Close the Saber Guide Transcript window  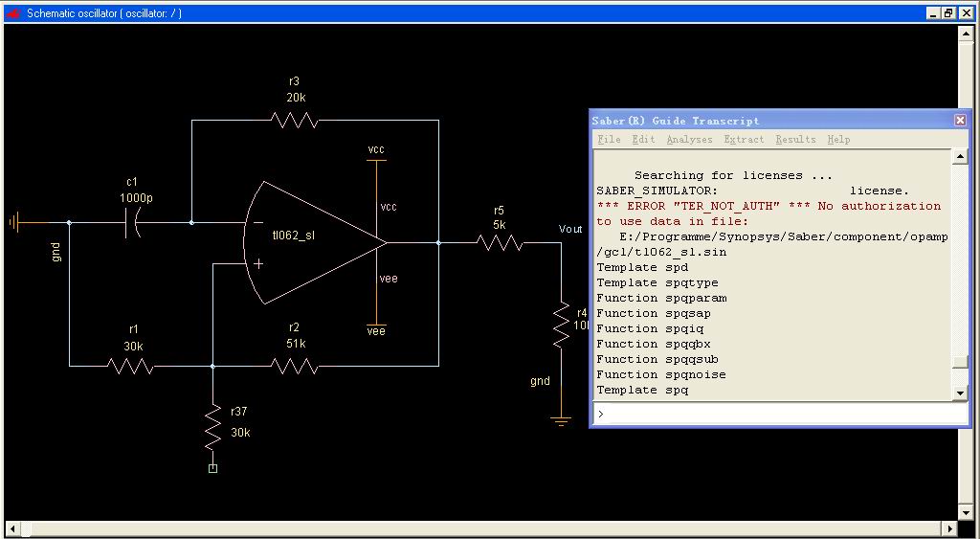click(961, 120)
